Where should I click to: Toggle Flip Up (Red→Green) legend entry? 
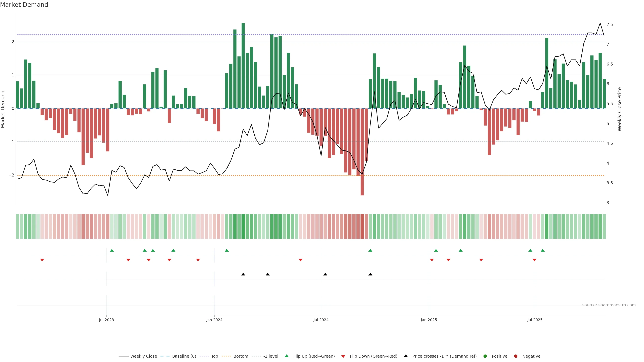pos(314,356)
